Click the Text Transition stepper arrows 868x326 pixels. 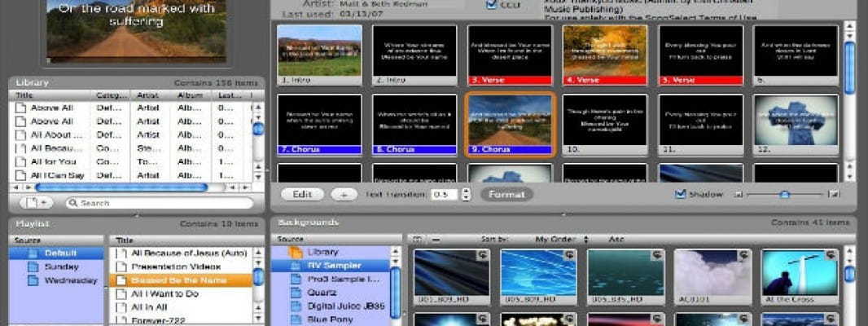click(466, 195)
